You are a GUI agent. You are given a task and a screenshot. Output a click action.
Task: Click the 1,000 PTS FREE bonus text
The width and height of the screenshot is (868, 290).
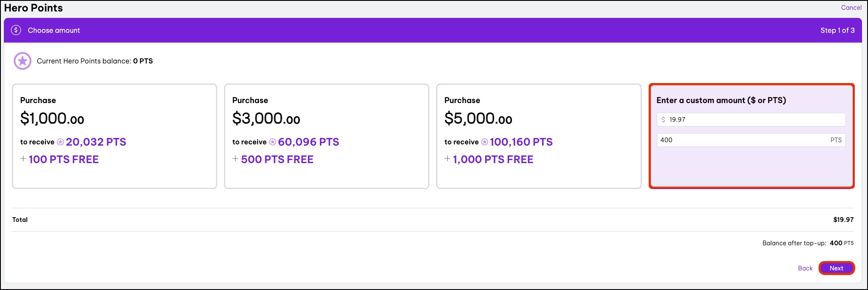click(x=493, y=159)
